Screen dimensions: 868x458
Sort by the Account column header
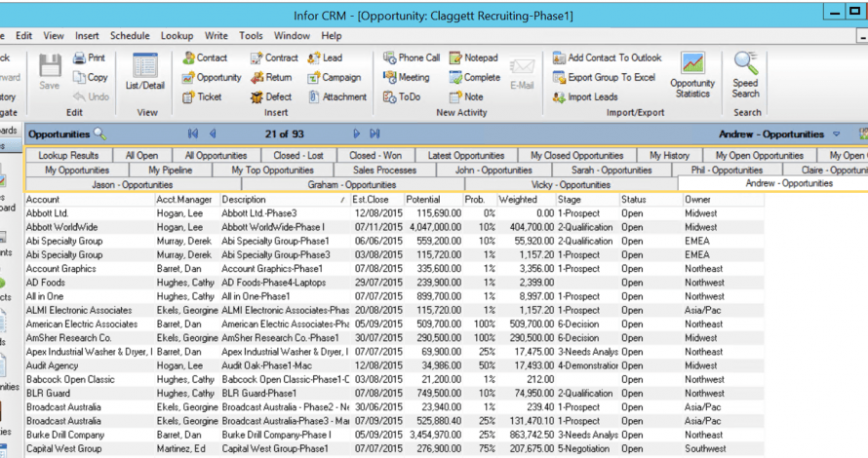coord(90,199)
